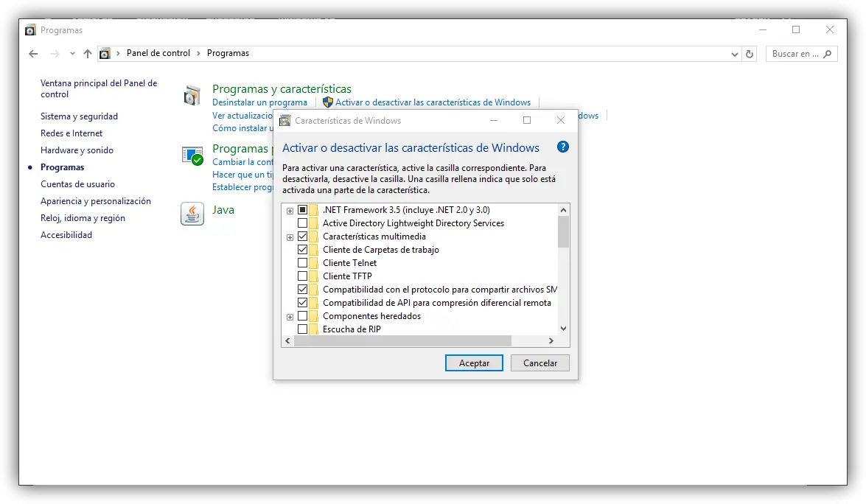Image resolution: width=866 pixels, height=504 pixels.
Task: Click the shield icon next to Activar o desactivar
Action: (327, 102)
